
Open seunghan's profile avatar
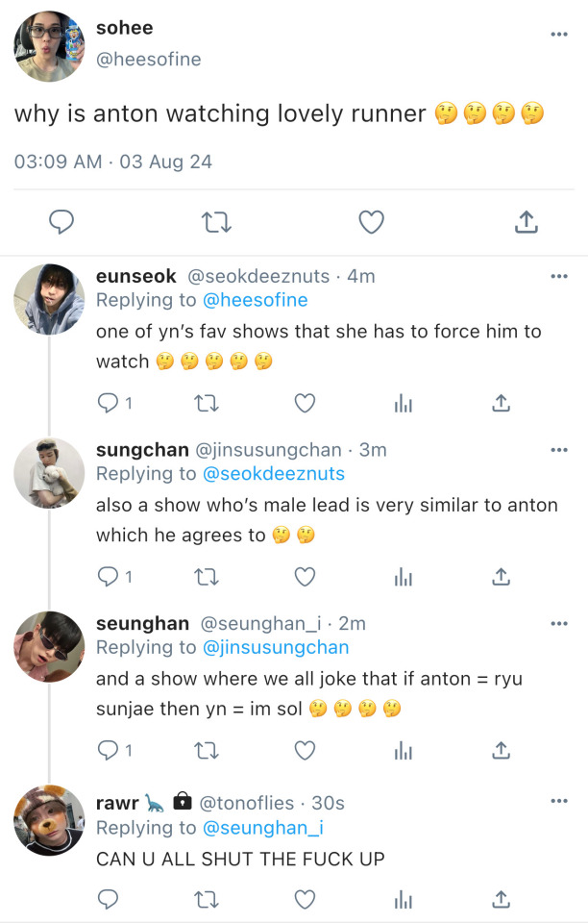[49, 646]
